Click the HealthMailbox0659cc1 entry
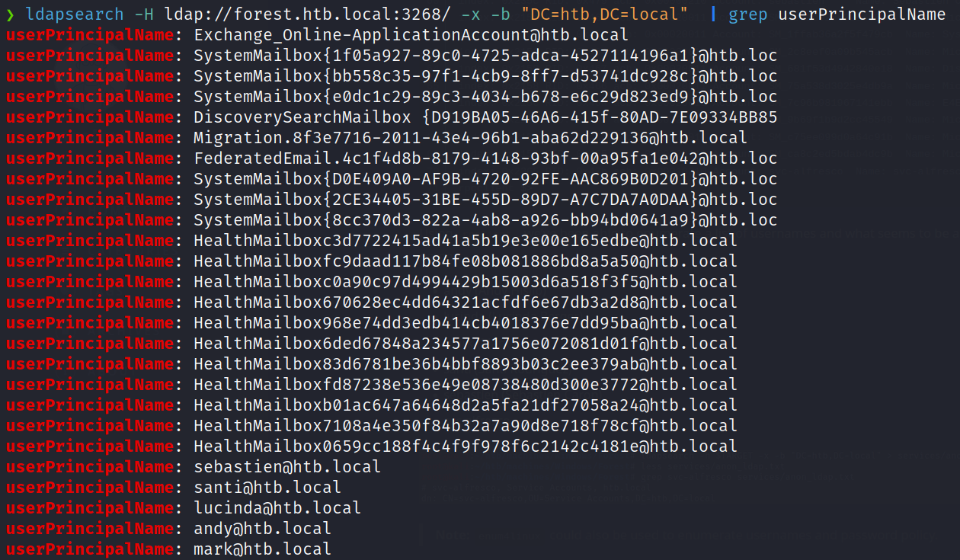960x560 pixels. click(465, 446)
